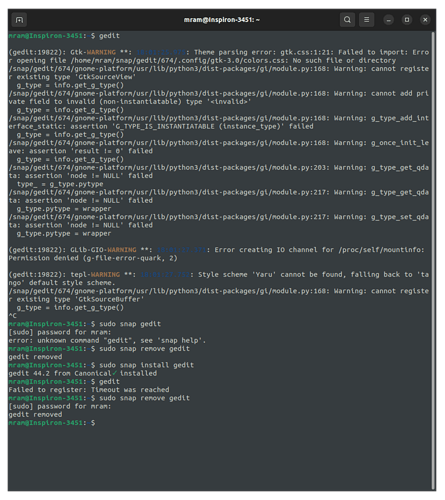
Task: Click the Gtk-WARNING theme parsing error line
Action: coord(219,52)
